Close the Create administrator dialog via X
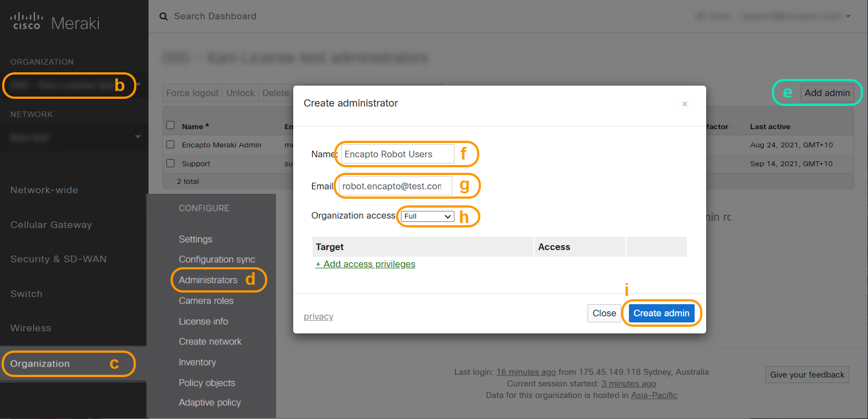 coord(685,104)
